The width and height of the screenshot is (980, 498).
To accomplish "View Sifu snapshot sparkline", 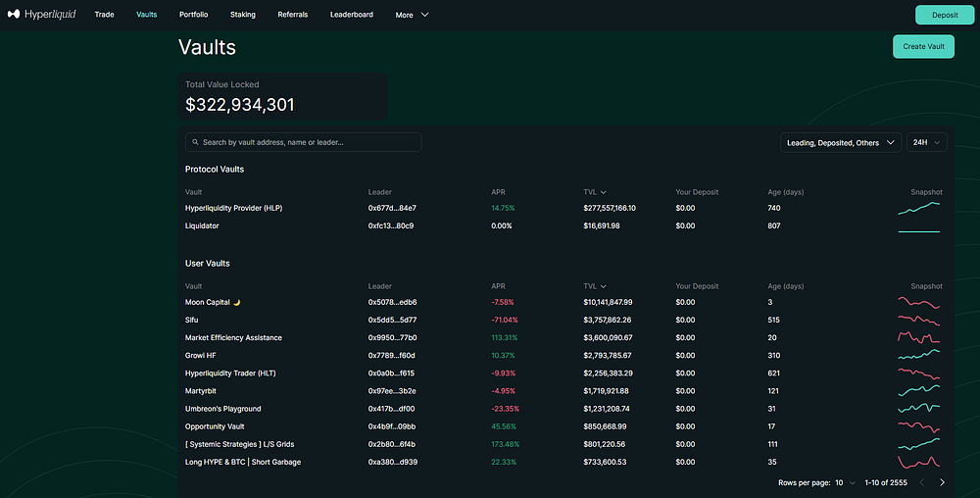I will 919,320.
